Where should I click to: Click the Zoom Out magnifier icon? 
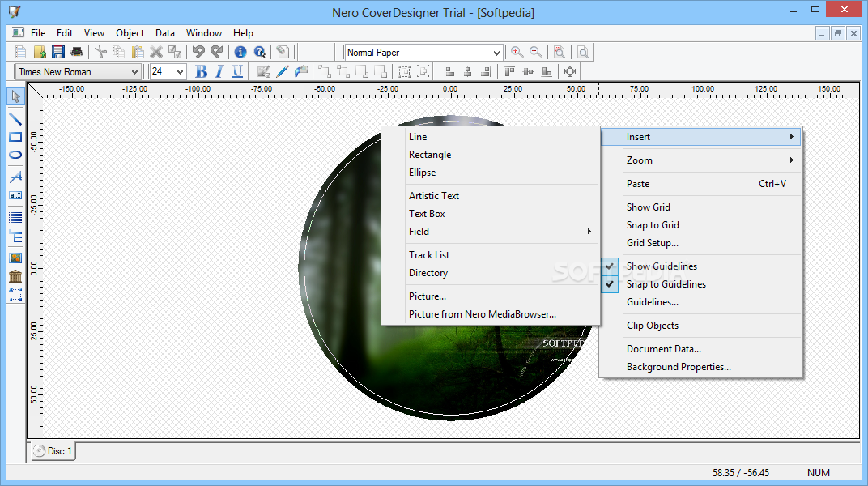[536, 52]
